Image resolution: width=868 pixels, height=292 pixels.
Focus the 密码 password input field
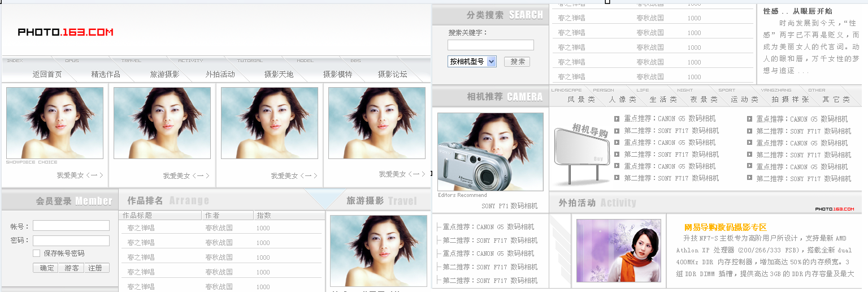coord(71,241)
